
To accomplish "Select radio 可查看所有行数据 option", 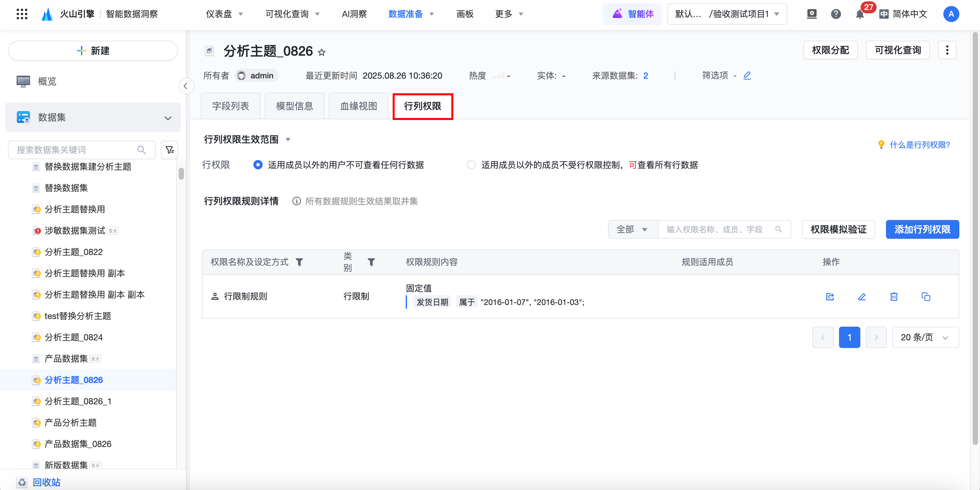I will pyautogui.click(x=471, y=165).
